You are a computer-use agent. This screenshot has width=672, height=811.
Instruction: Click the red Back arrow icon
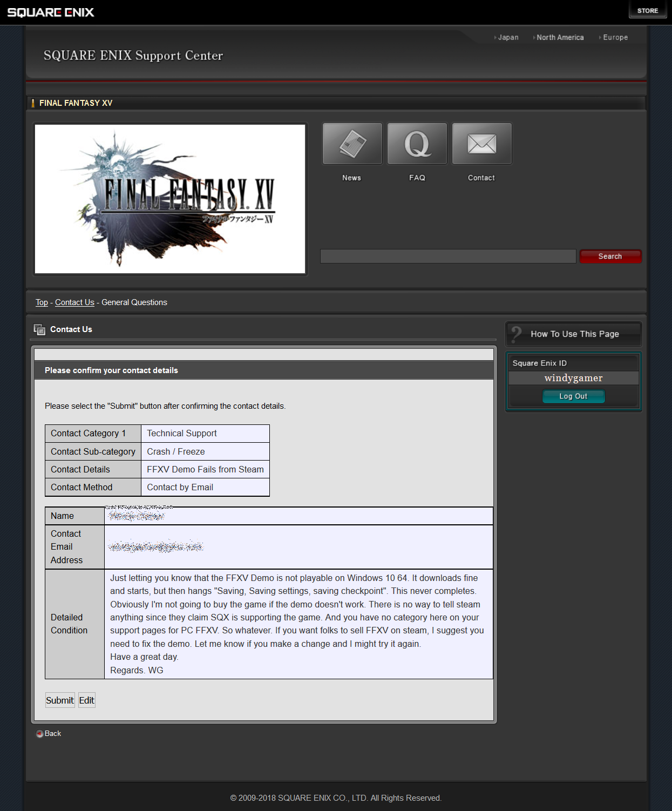coord(39,734)
